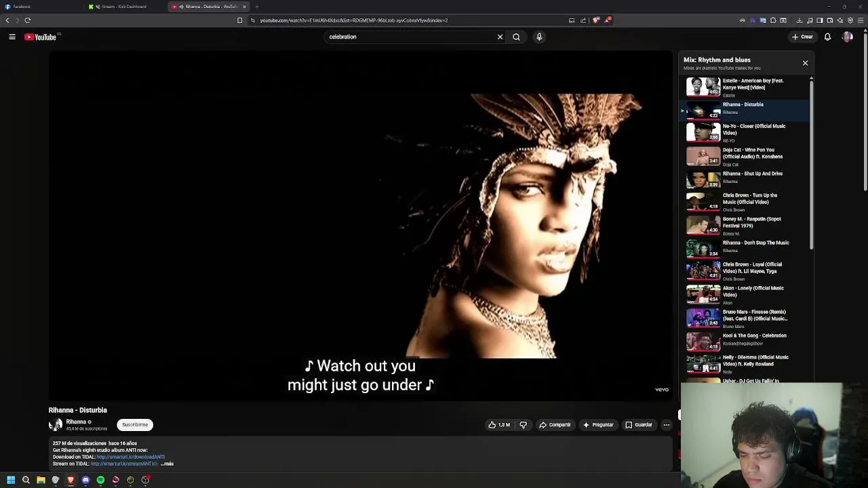868x488 pixels.
Task: Click the Mix: Rhythm and blues heading
Action: click(x=717, y=60)
